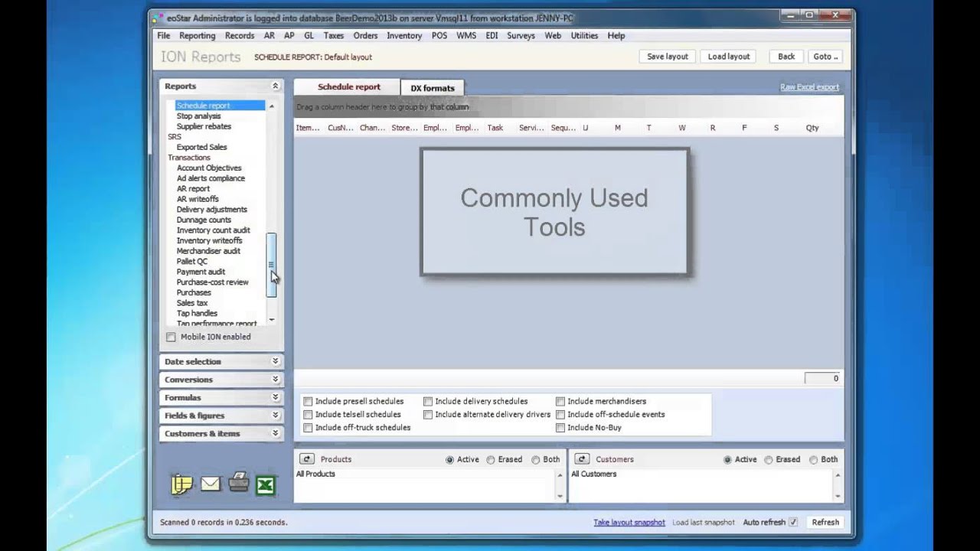The image size is (980, 551).
Task: Open the Reporting menu
Action: tap(198, 35)
